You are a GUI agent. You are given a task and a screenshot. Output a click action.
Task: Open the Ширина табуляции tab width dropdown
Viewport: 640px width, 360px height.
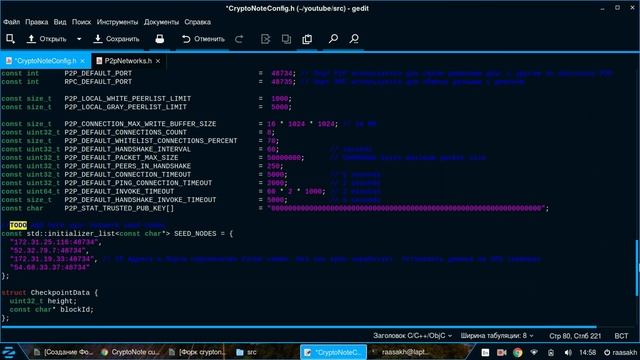coord(497,336)
